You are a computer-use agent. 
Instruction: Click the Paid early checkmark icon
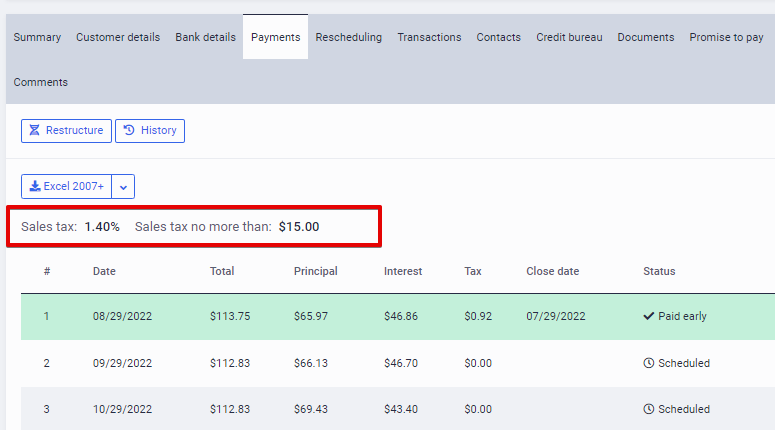(648, 316)
